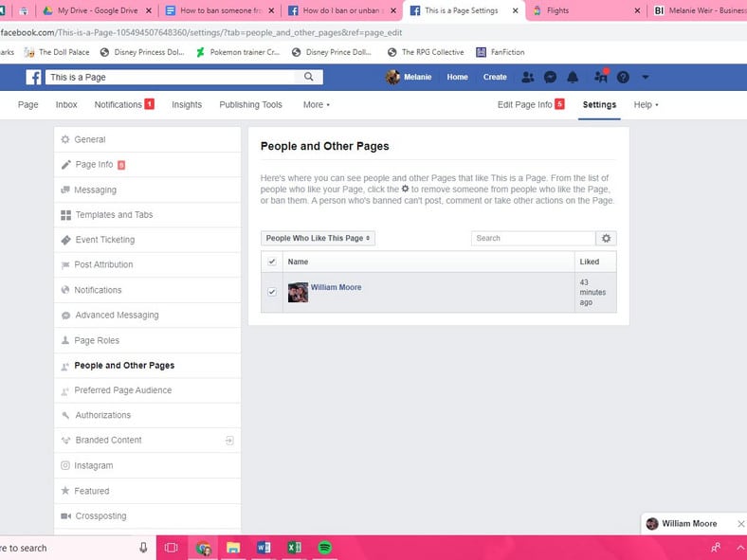Open Authorizations settings

point(147,415)
